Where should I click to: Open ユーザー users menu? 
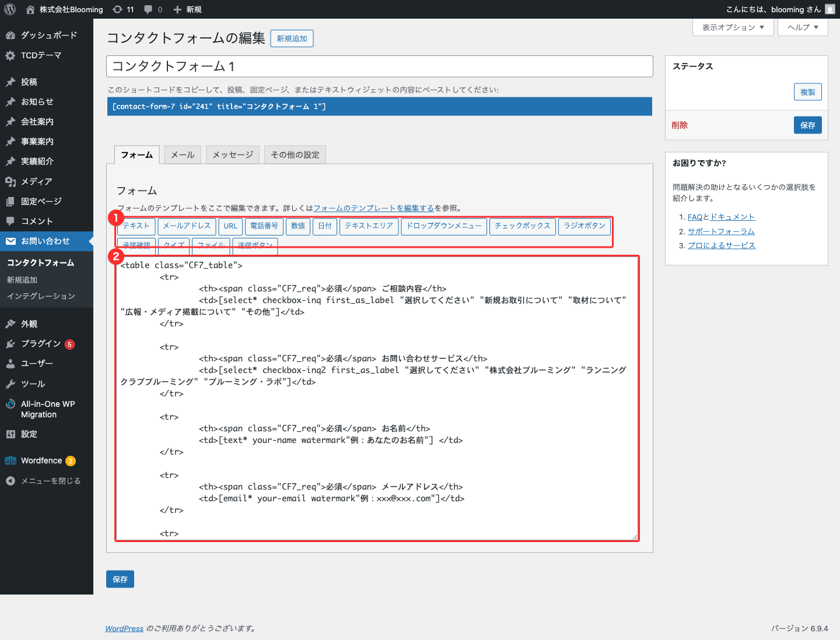[x=47, y=363]
